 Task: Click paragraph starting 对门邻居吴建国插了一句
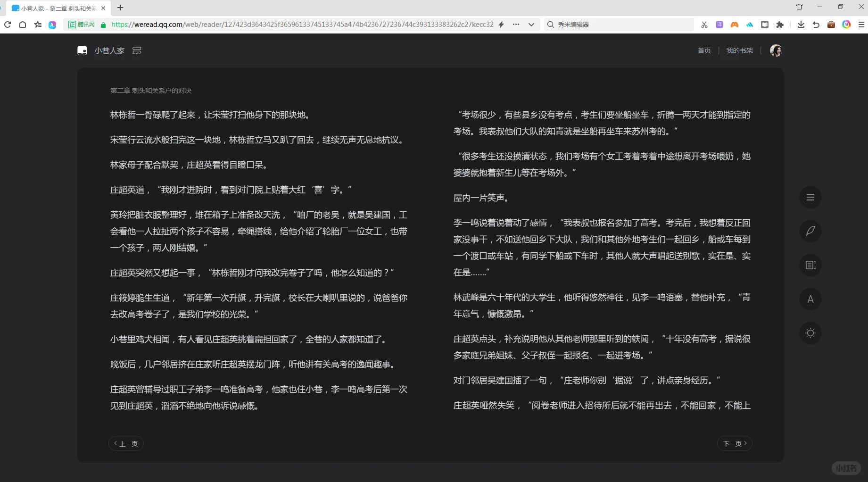tap(587, 380)
